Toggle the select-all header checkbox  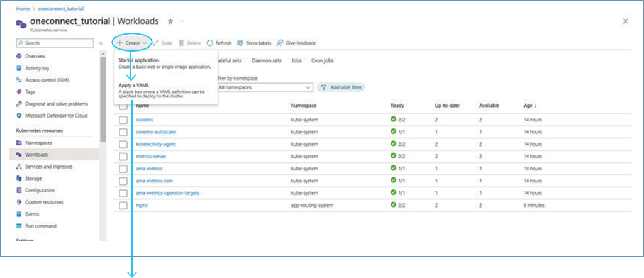(x=123, y=106)
